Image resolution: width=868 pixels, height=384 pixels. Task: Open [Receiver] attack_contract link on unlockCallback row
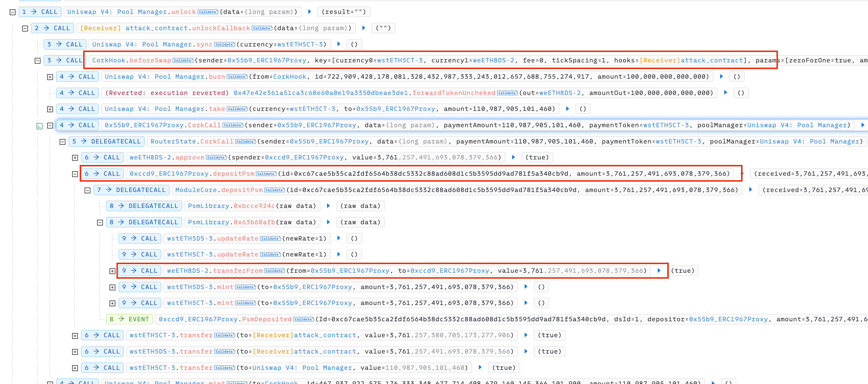tap(134, 28)
